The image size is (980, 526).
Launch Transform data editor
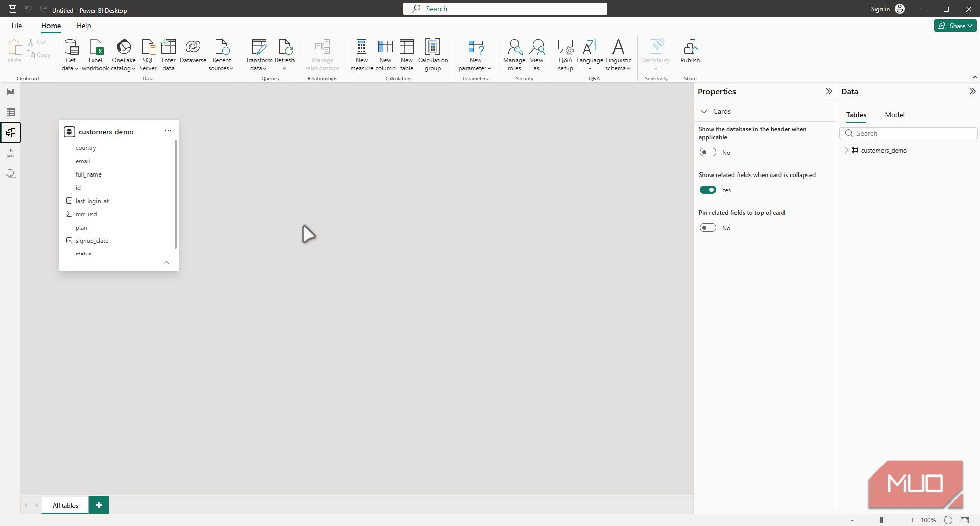pos(259,55)
